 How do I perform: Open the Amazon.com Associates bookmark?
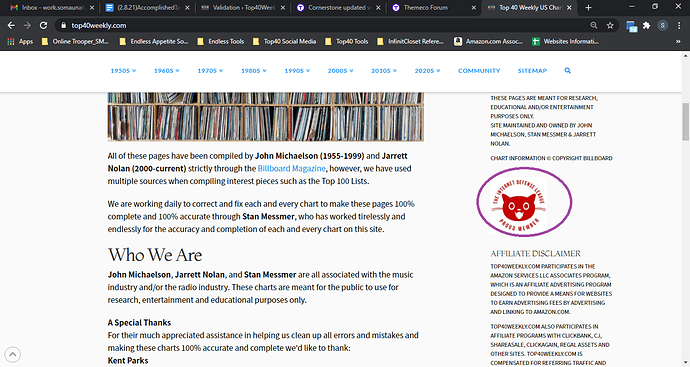pos(488,41)
